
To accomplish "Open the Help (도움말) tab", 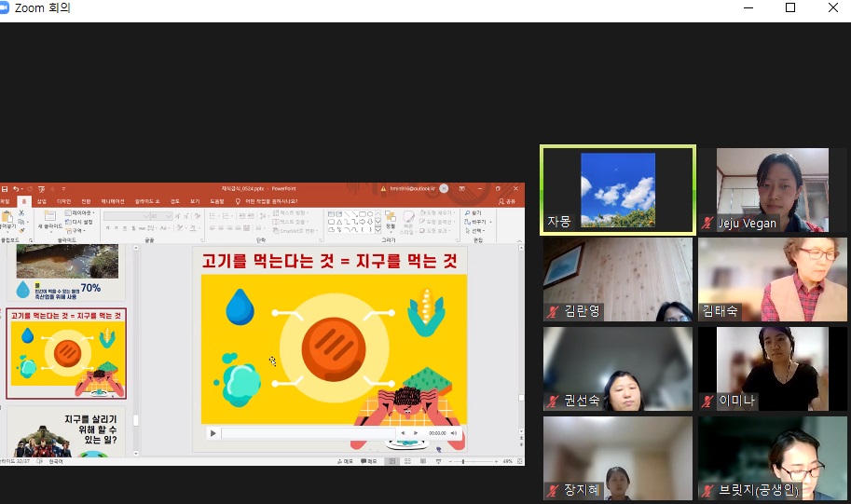I will [x=217, y=201].
